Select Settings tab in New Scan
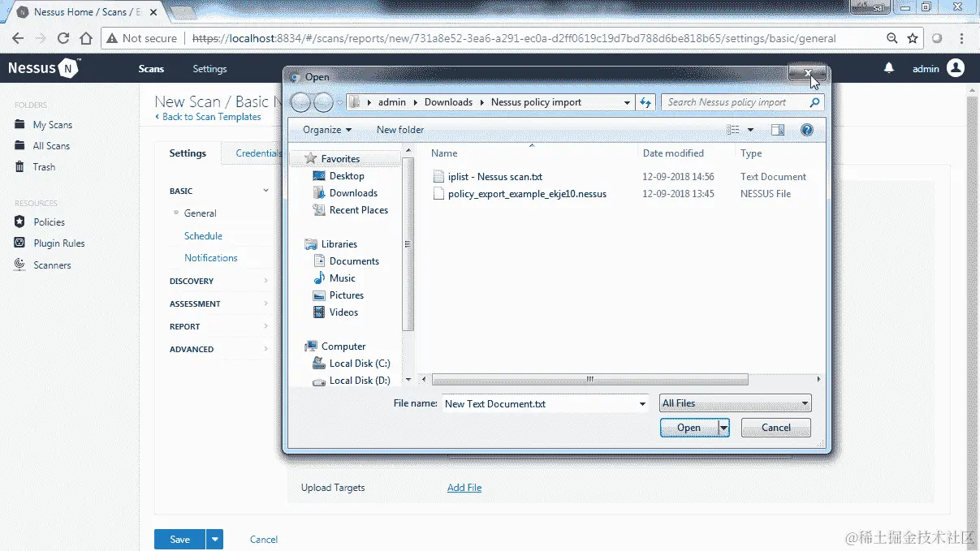Viewport: 980px width, 551px height. [188, 153]
